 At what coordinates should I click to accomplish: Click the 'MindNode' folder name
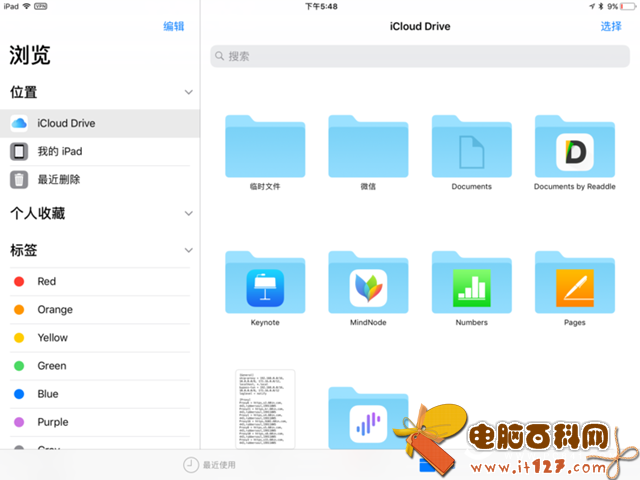click(368, 322)
